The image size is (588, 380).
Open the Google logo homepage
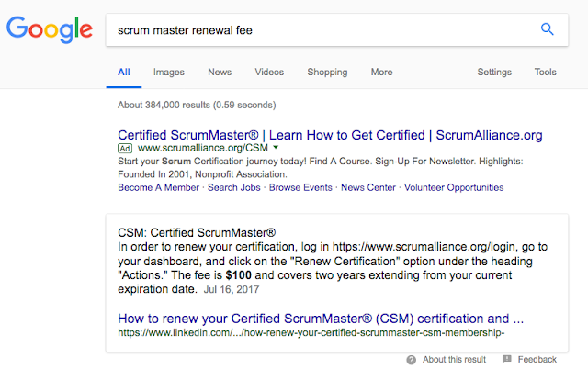tap(50, 29)
